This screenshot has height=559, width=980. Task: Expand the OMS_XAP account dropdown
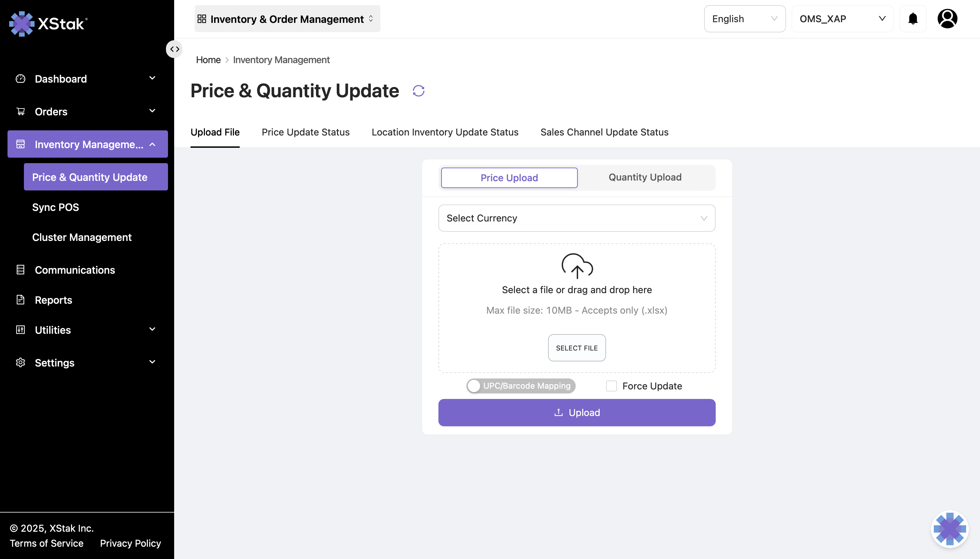coord(842,19)
